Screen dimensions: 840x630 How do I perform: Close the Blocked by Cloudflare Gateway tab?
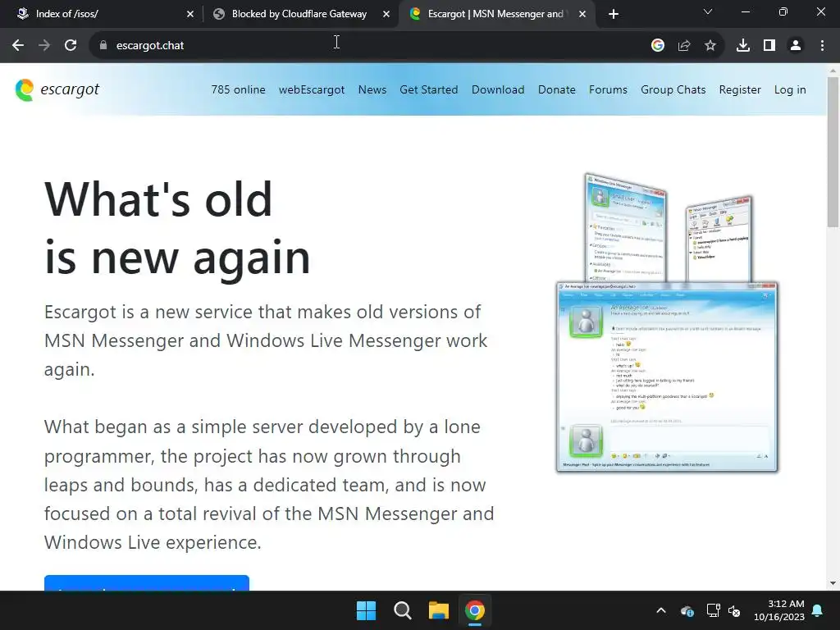[386, 14]
